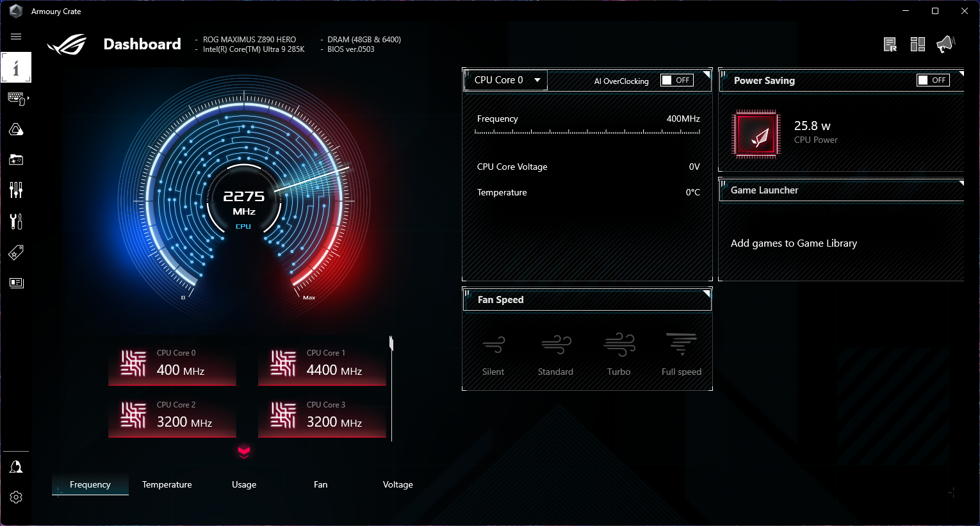Expand more cores with red chevron arrow

(x=244, y=452)
